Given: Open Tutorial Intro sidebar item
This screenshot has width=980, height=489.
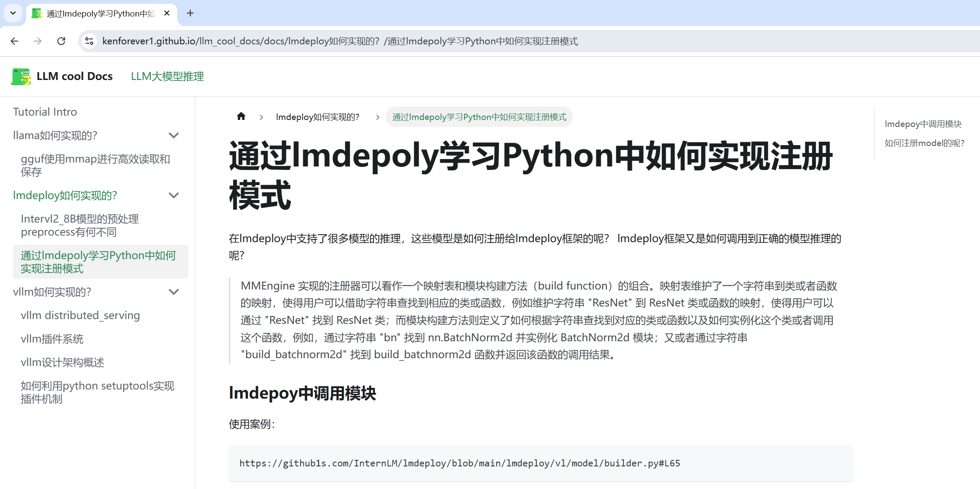Looking at the screenshot, I should (x=45, y=112).
